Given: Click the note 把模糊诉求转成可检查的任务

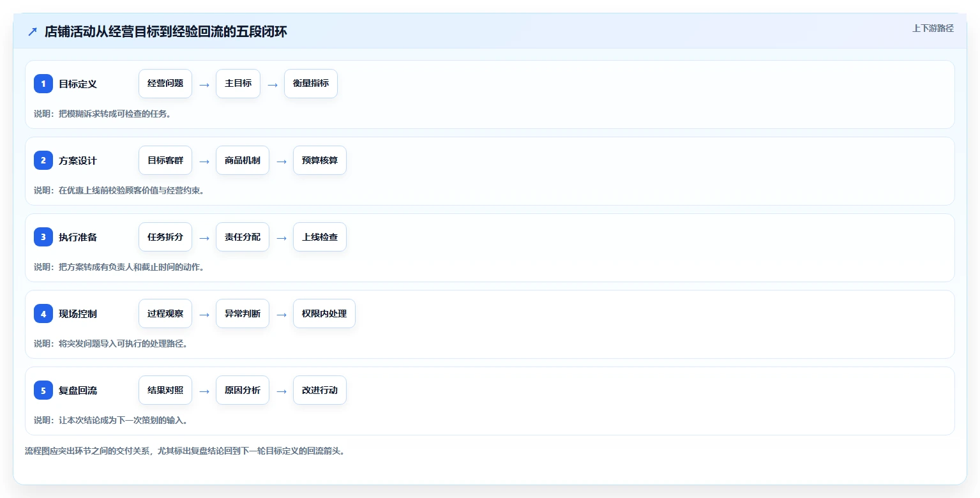Looking at the screenshot, I should click(115, 114).
